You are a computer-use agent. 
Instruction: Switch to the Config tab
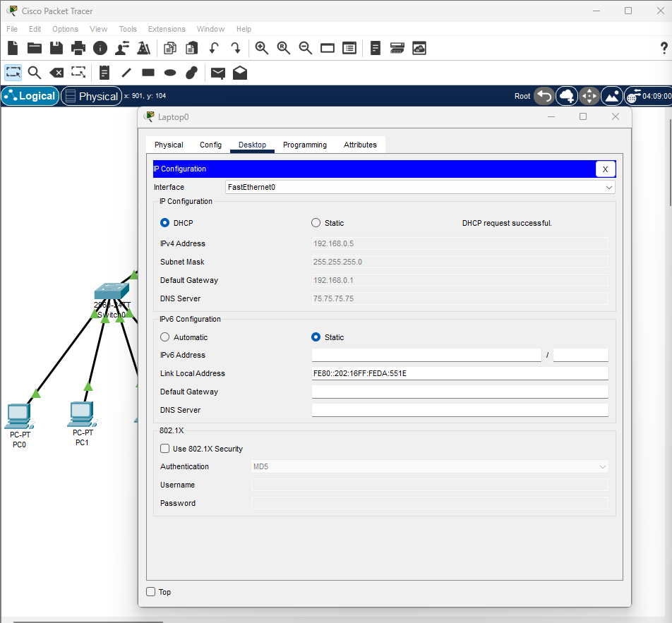click(x=210, y=145)
